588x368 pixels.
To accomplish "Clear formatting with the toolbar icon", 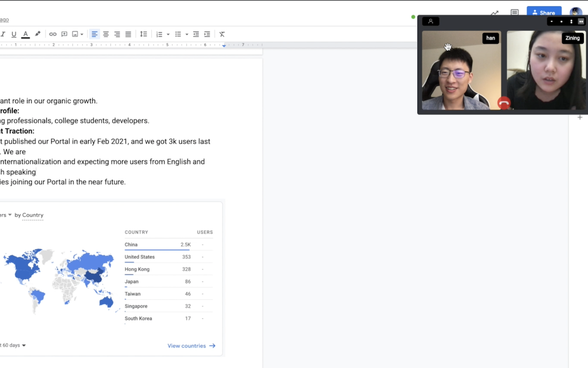I will pos(222,34).
